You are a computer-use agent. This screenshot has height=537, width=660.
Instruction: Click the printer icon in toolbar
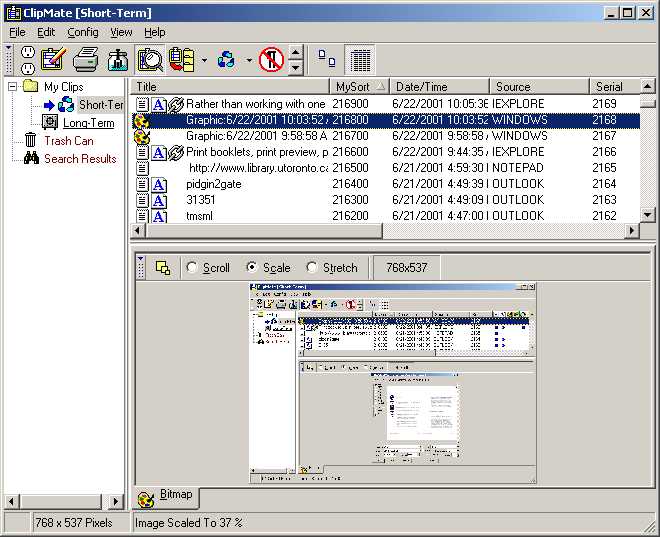(x=85, y=59)
